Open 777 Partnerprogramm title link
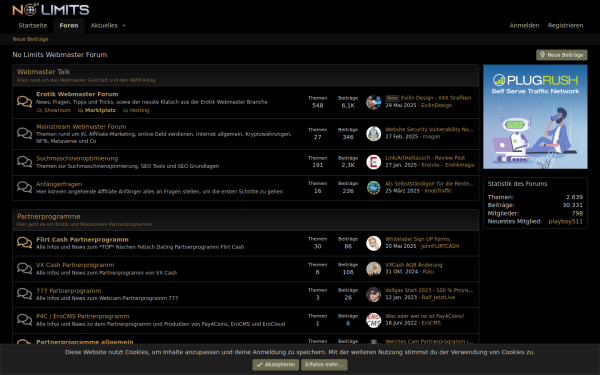 coord(68,291)
